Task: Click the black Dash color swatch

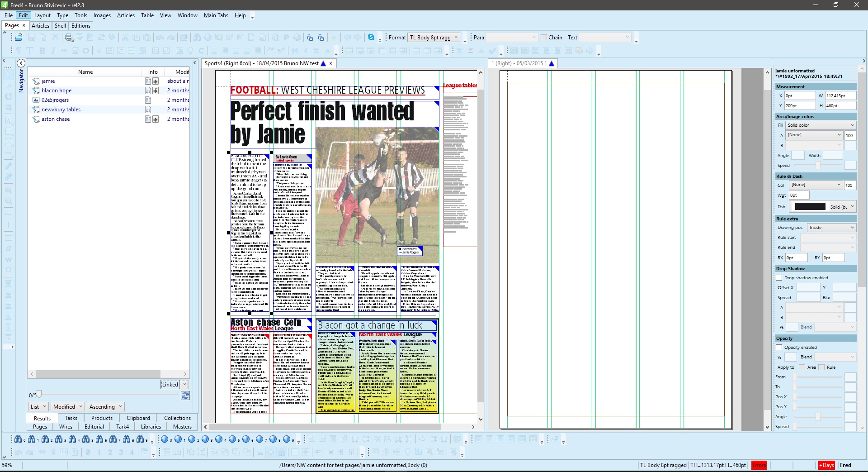Action: pyautogui.click(x=810, y=207)
